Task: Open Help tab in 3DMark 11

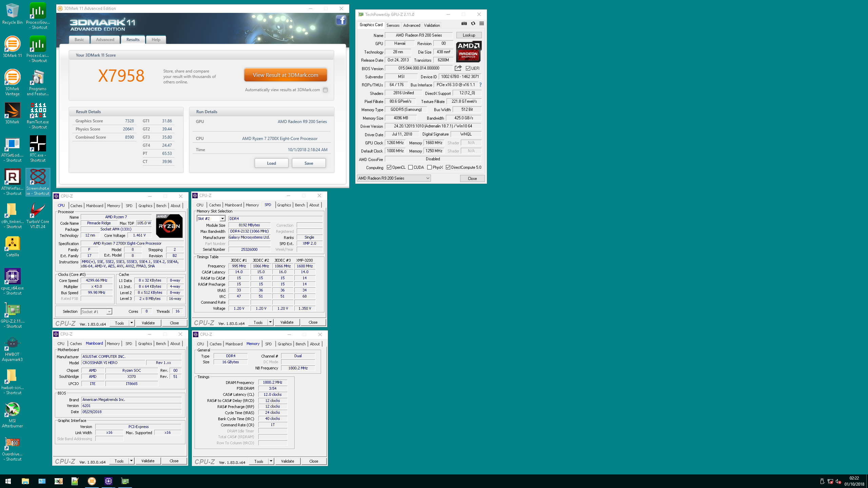Action: [x=156, y=40]
